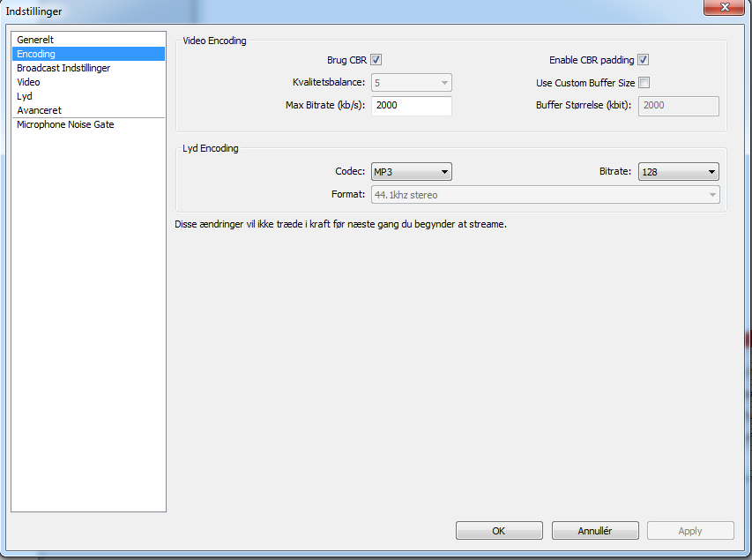
Task: Click the Apply button
Action: [x=690, y=531]
